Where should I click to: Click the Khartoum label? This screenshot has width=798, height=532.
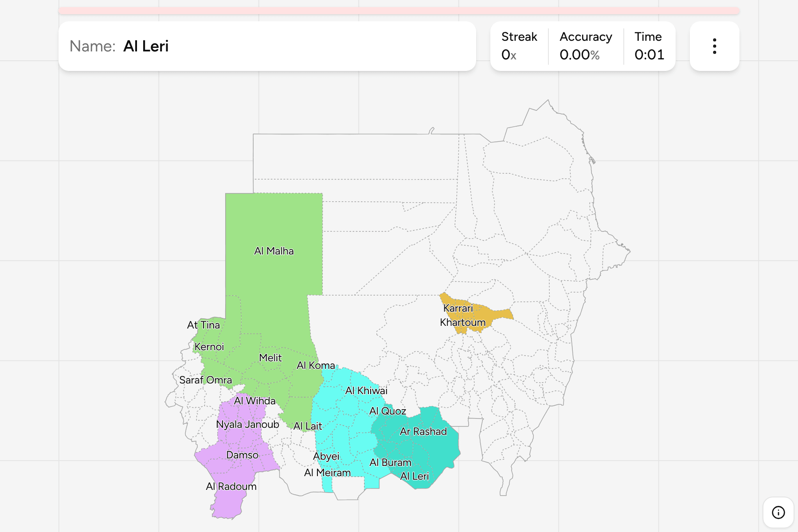pos(462,322)
